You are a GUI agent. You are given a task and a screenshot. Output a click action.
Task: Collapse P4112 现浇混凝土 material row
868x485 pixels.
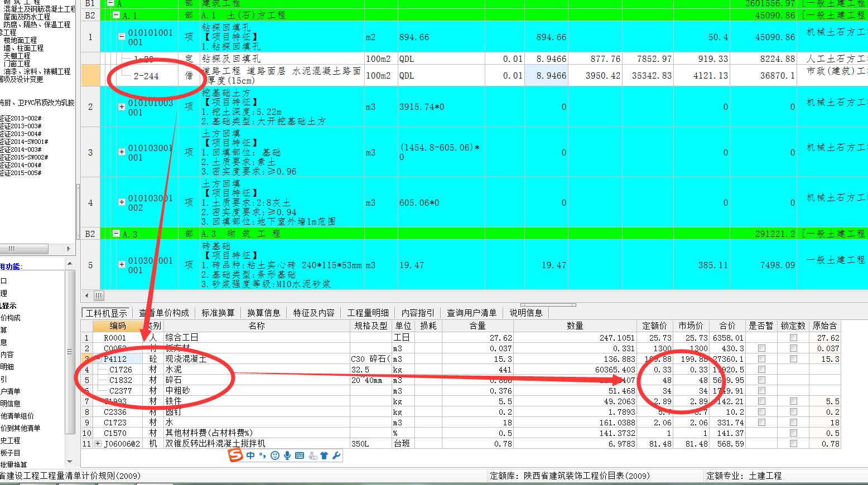pyautogui.click(x=98, y=359)
